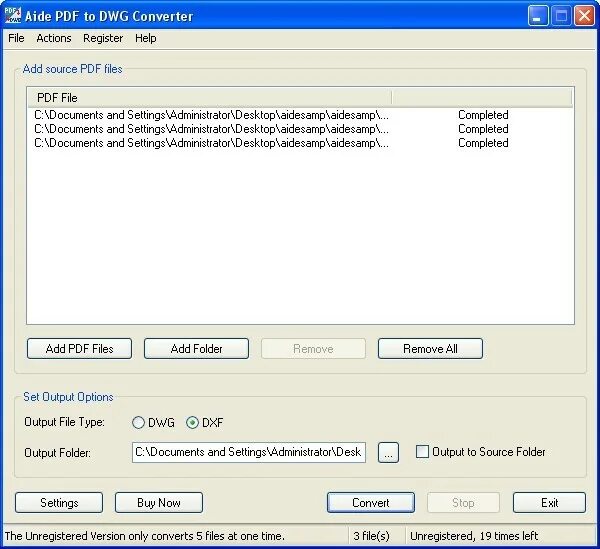
Task: Close the Aide PDF to DWG Converter window
Action: [x=584, y=16]
